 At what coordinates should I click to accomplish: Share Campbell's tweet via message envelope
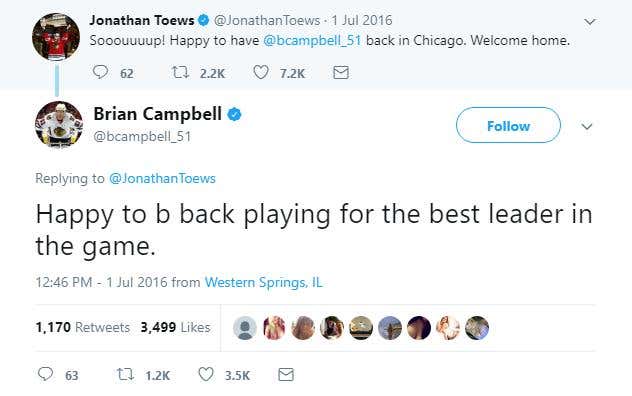click(x=286, y=375)
